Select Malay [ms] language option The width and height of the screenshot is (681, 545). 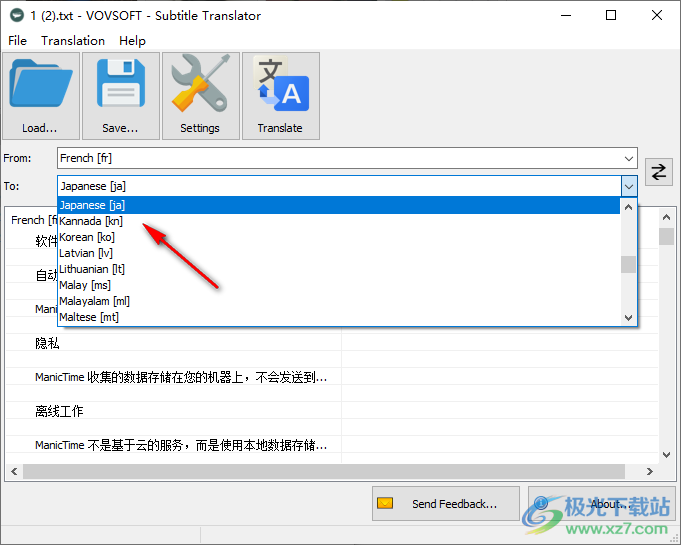coord(339,285)
